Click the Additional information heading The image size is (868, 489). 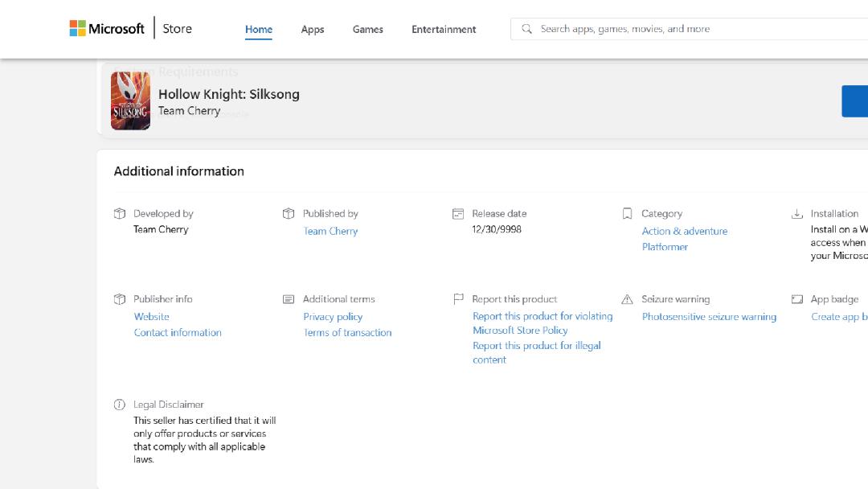pyautogui.click(x=178, y=171)
